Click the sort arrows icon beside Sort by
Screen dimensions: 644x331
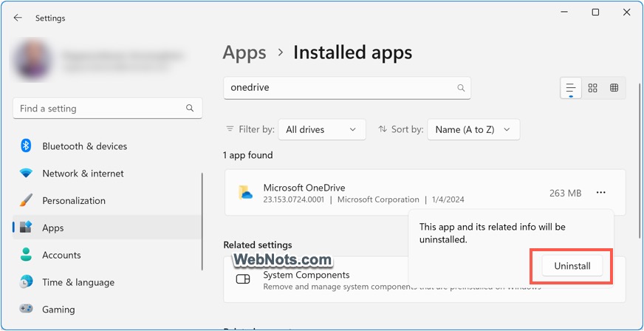click(x=383, y=129)
